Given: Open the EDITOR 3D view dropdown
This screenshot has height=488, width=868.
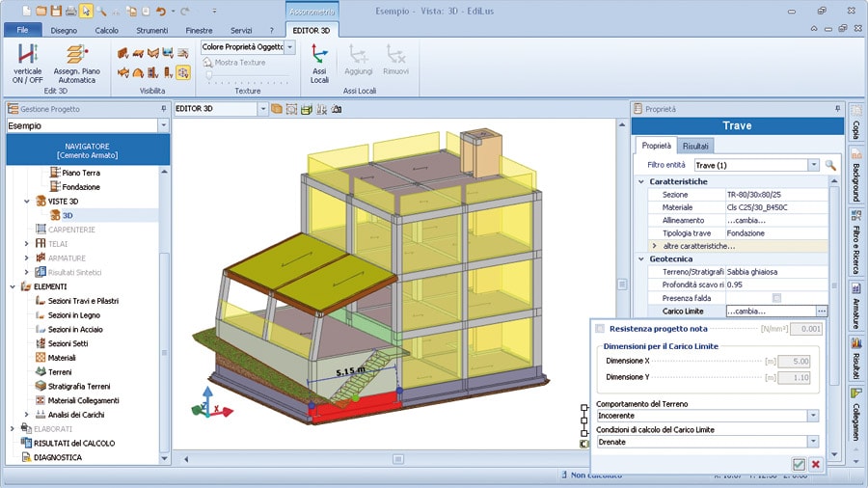Looking at the screenshot, I should (x=262, y=109).
